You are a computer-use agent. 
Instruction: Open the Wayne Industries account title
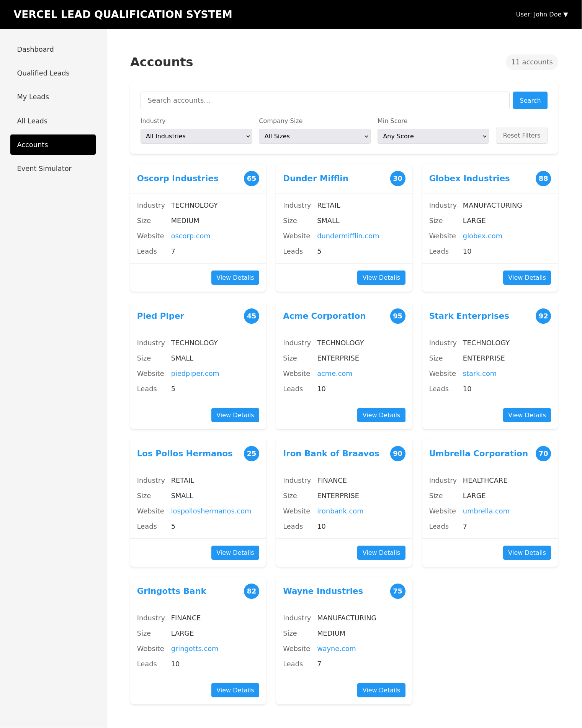(323, 591)
